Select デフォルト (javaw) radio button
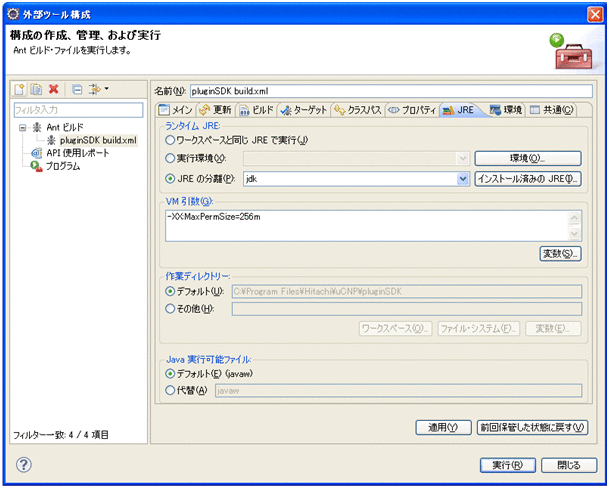The height and width of the screenshot is (489, 611). coord(170,374)
